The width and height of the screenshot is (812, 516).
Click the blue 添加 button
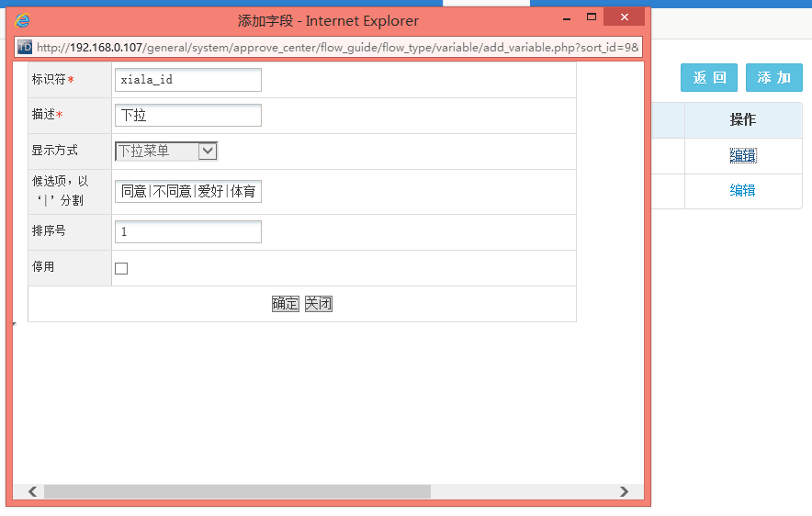[x=773, y=78]
